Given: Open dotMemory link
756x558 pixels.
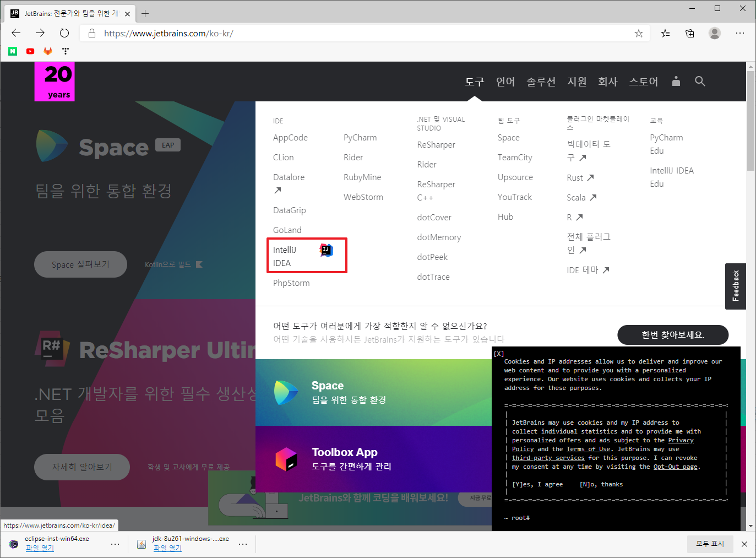Looking at the screenshot, I should (x=439, y=237).
